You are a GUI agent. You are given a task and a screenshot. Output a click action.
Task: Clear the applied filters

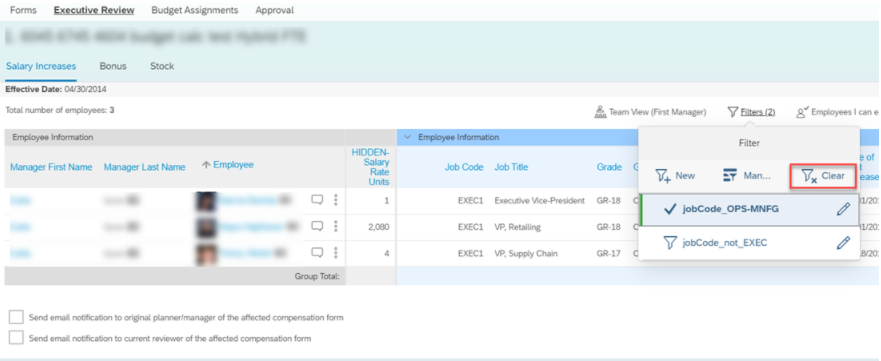pyautogui.click(x=823, y=176)
